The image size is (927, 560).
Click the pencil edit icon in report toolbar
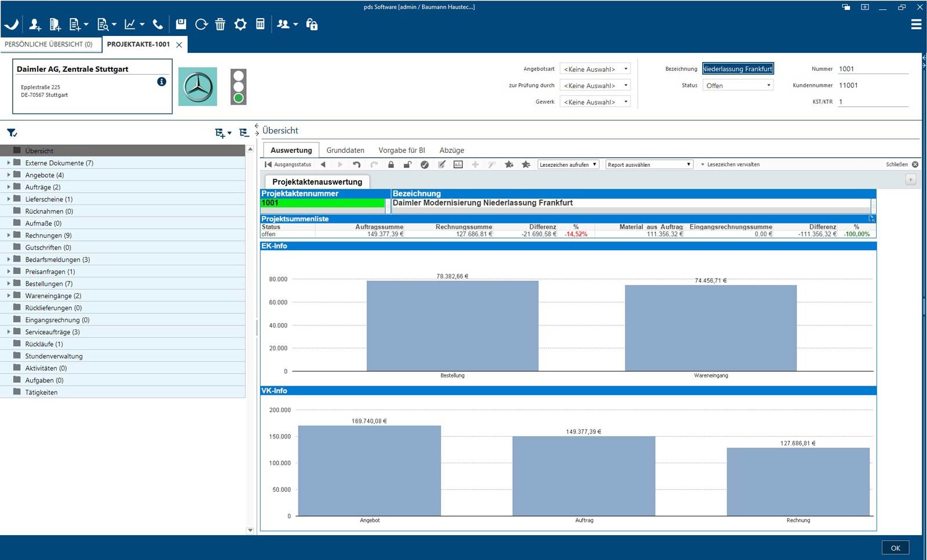click(x=441, y=164)
